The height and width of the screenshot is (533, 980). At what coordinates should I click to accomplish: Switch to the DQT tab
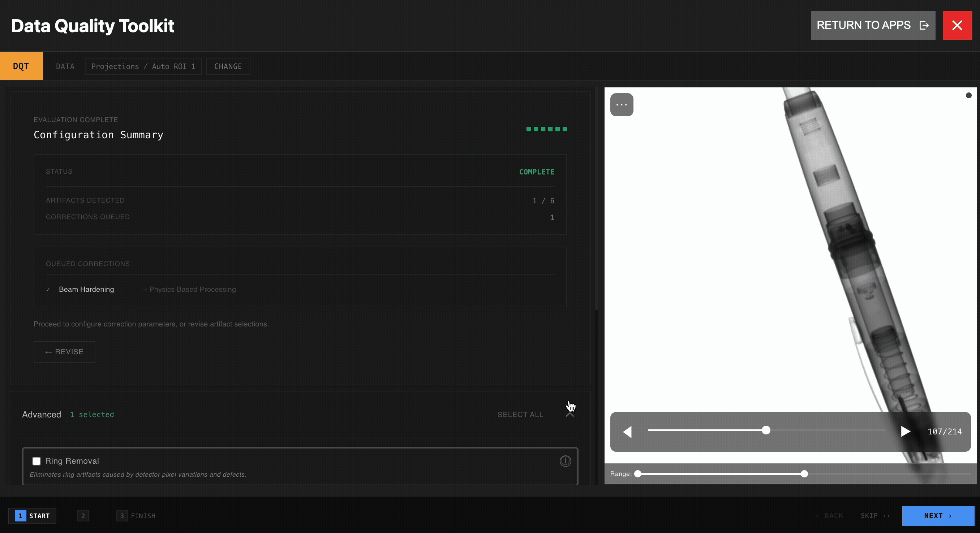click(x=21, y=66)
